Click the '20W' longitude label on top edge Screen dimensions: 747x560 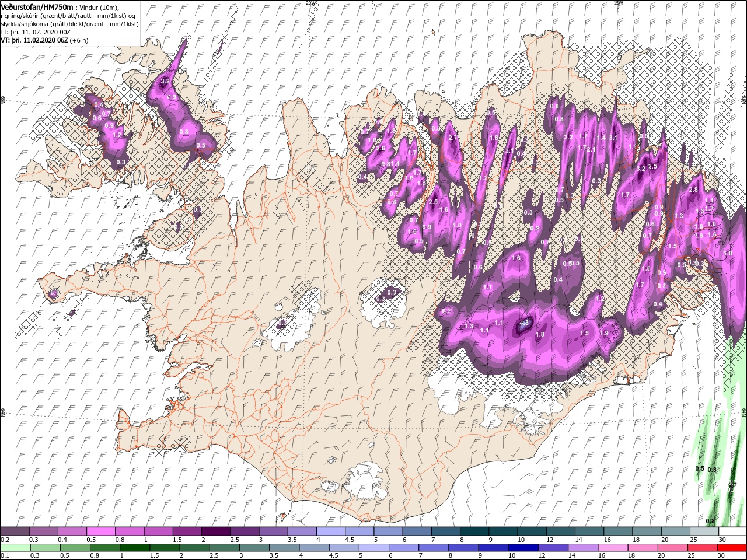click(x=310, y=3)
